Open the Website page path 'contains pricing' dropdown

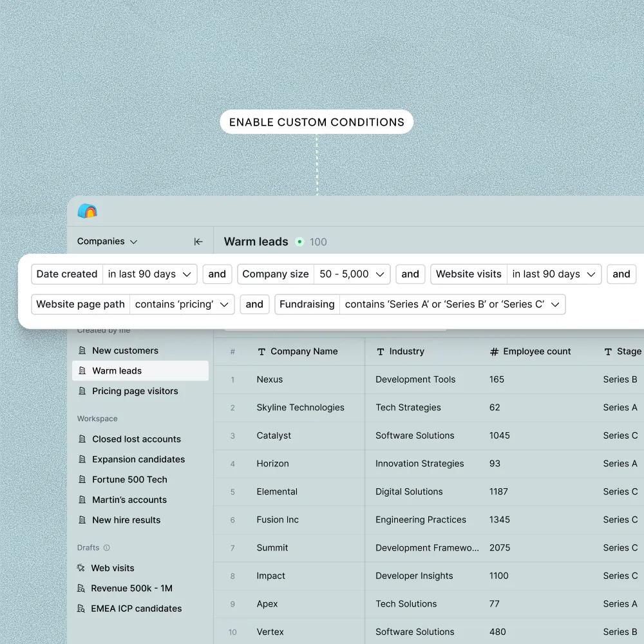(x=182, y=305)
